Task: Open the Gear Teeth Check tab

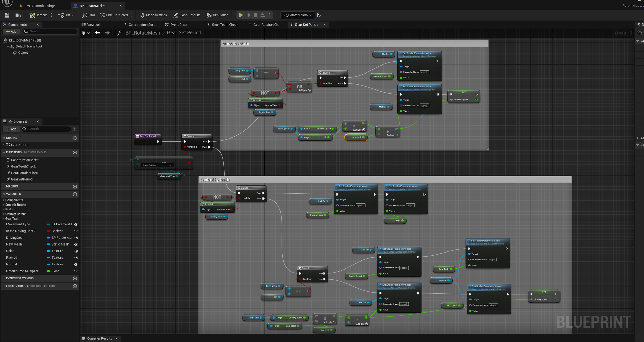Action: coord(225,25)
